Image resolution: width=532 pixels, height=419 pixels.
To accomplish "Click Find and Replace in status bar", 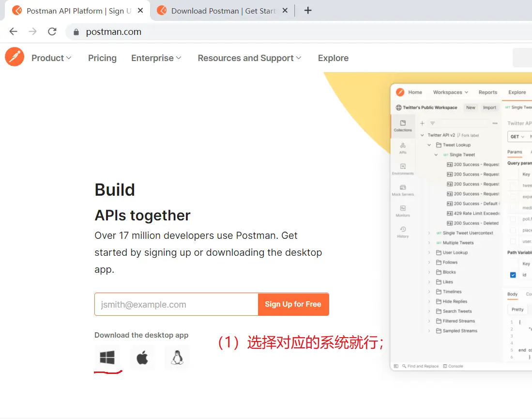I will point(420,366).
